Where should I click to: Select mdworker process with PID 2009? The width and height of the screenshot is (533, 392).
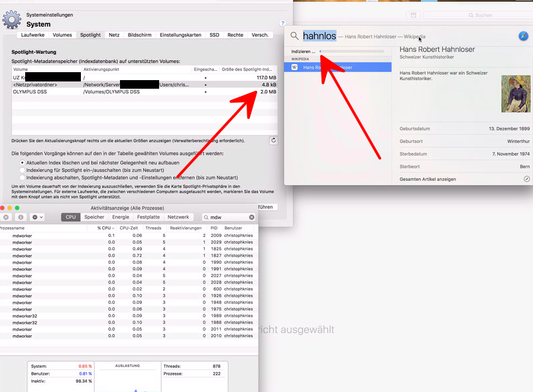pos(129,236)
